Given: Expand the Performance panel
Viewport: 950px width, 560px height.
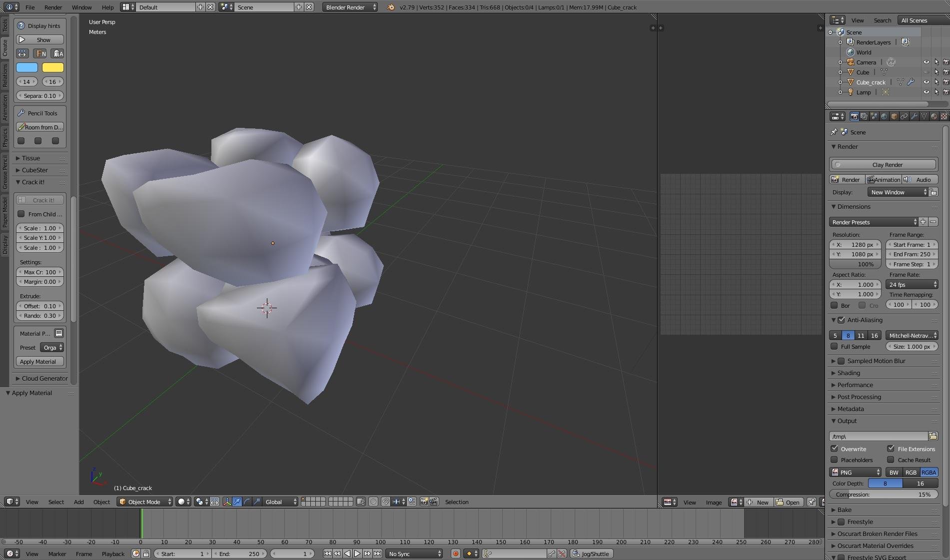Looking at the screenshot, I should point(855,385).
